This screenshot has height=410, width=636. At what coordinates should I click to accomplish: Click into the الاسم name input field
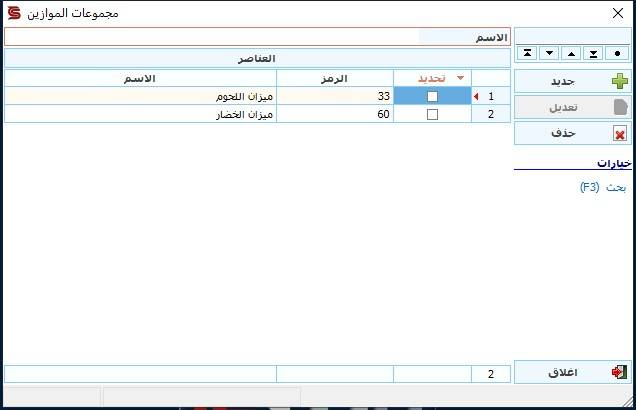point(211,37)
